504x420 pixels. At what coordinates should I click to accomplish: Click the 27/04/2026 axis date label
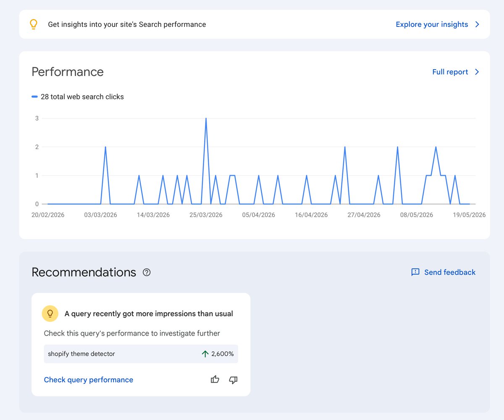point(364,215)
